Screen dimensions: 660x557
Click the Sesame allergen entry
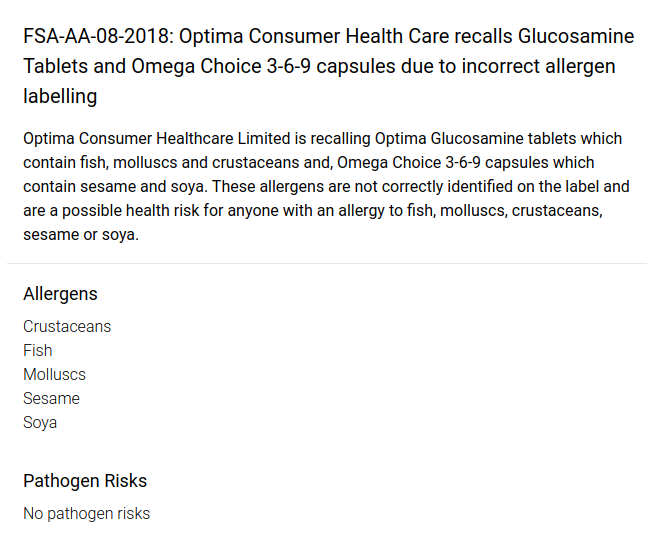point(51,398)
